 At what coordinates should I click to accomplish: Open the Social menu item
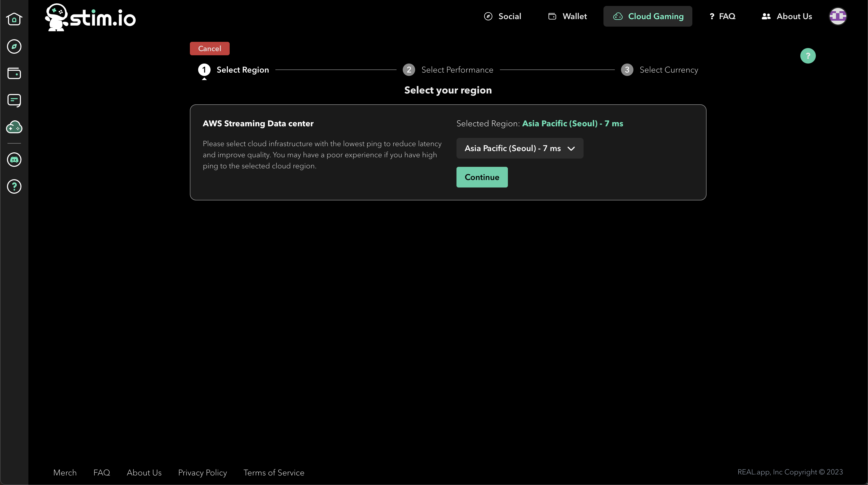tap(502, 16)
